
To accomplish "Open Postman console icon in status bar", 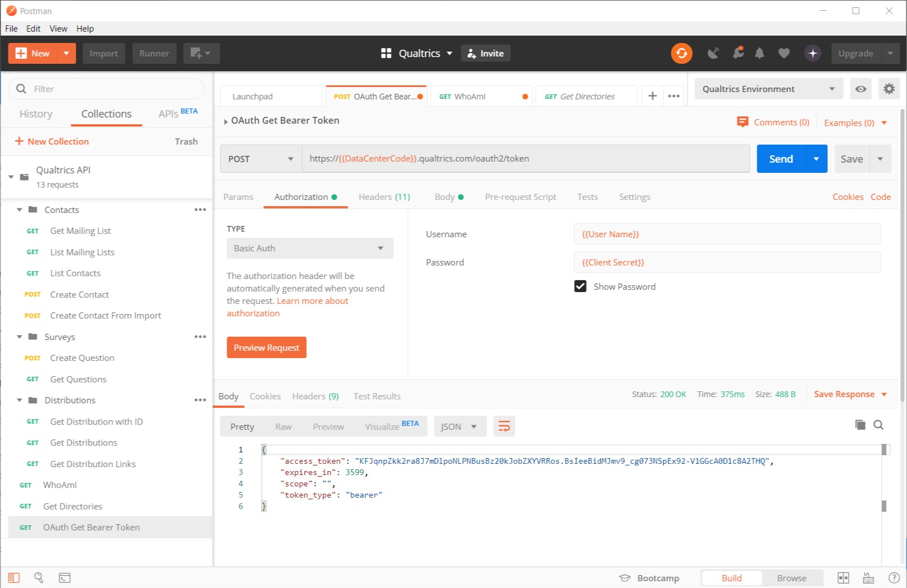I will [x=65, y=578].
